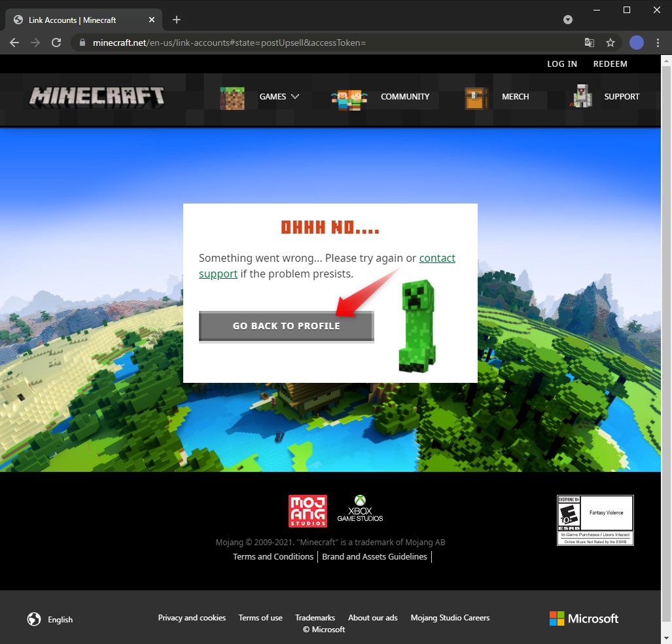This screenshot has height=644, width=672.
Task: Click the Merch chest icon
Action: (476, 98)
